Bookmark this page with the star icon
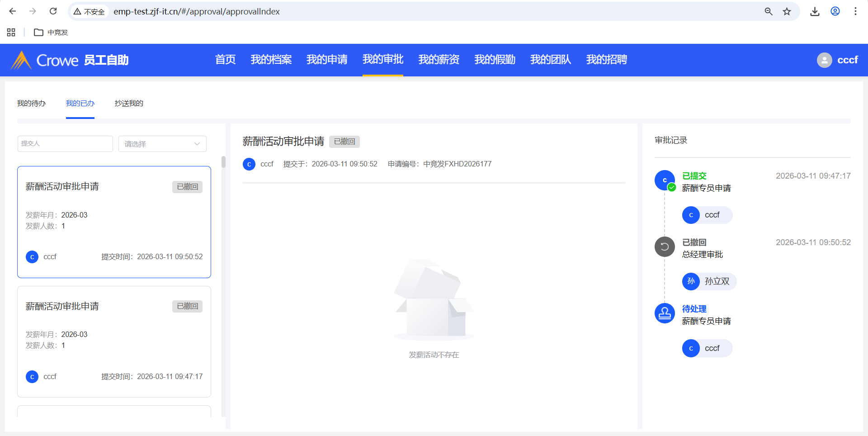This screenshot has height=436, width=868. pos(787,11)
